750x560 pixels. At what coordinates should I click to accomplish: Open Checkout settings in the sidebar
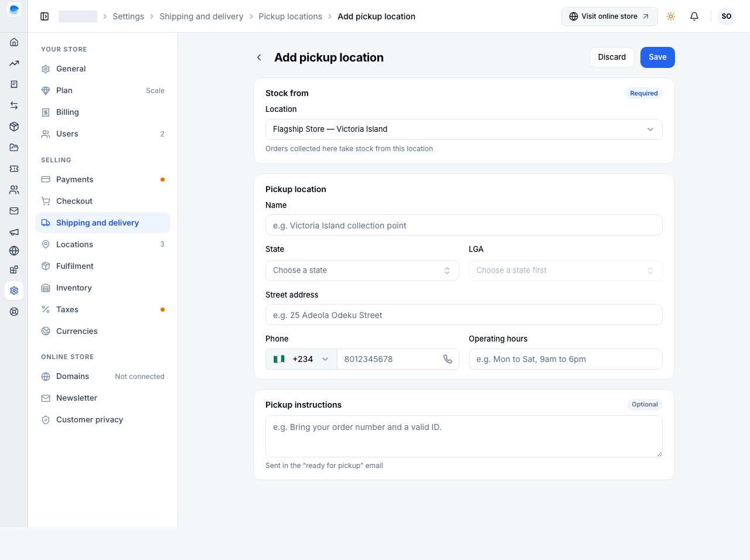(x=103, y=202)
